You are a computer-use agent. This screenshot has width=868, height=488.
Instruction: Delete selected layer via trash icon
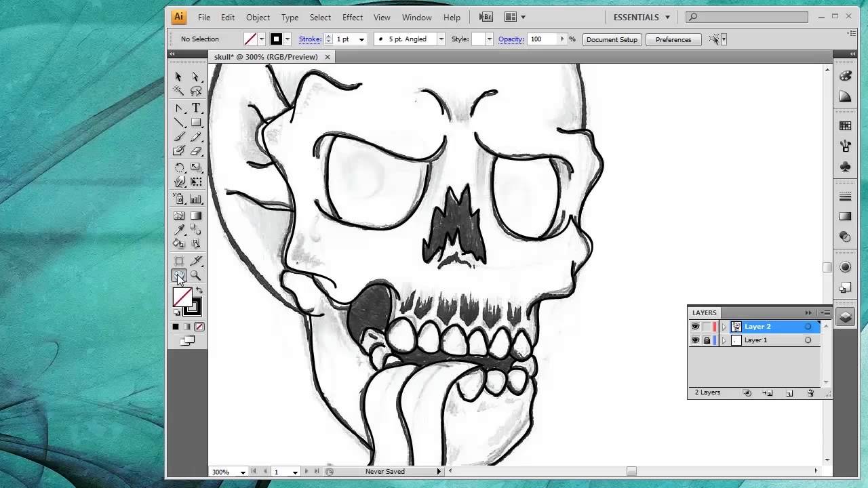pos(810,392)
